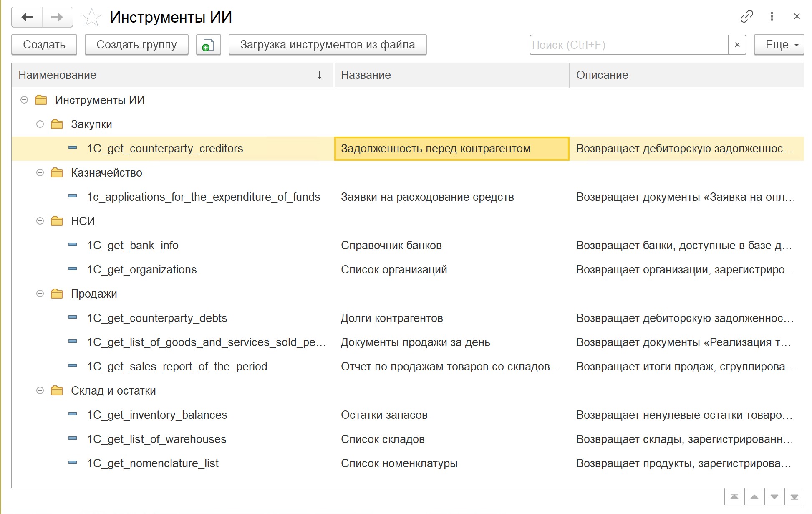Move one row down arrow button
Viewport: 812px width, 514px height.
pyautogui.click(x=774, y=497)
